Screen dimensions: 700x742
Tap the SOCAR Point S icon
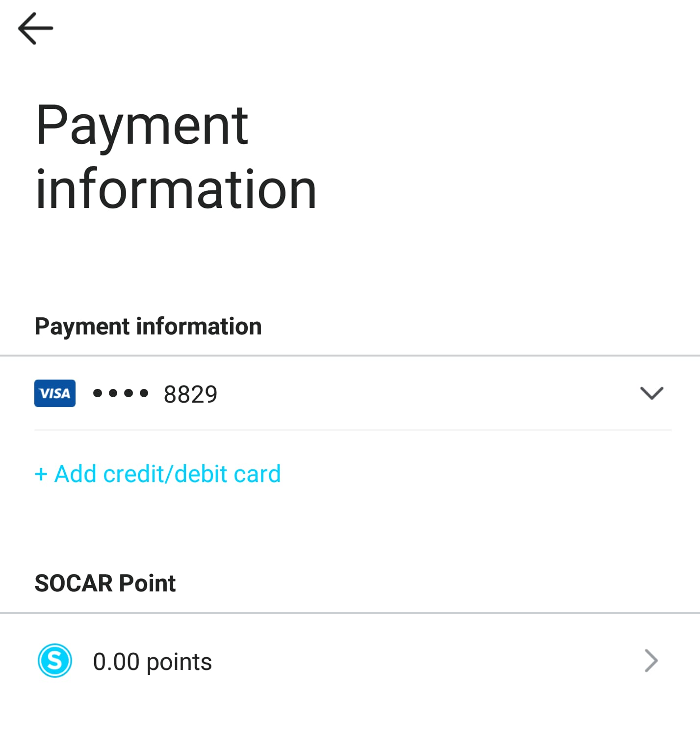(x=55, y=661)
